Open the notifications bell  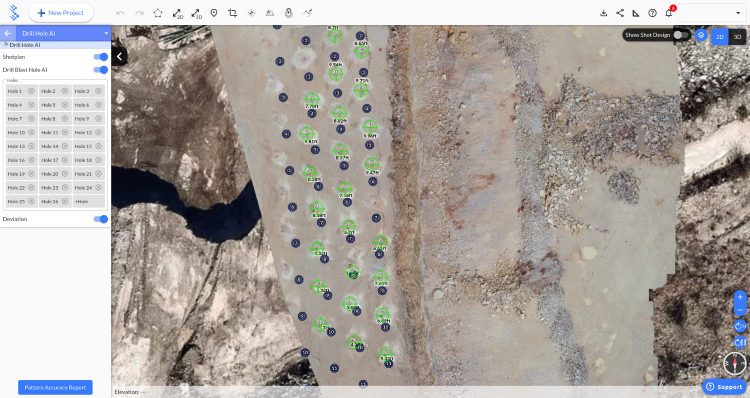tap(669, 12)
